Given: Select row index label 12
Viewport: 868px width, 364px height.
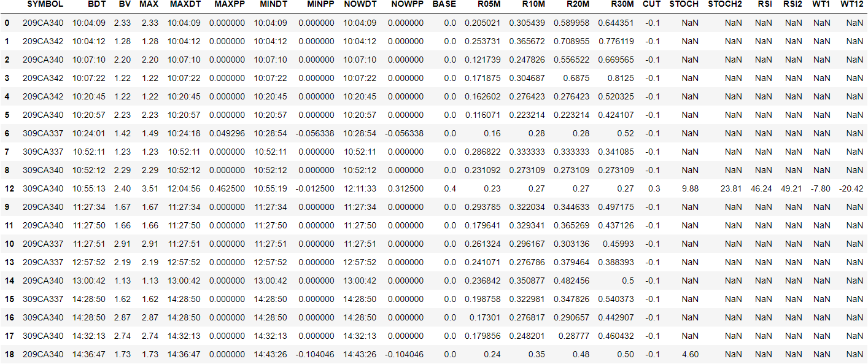Looking at the screenshot, I should pos(7,189).
